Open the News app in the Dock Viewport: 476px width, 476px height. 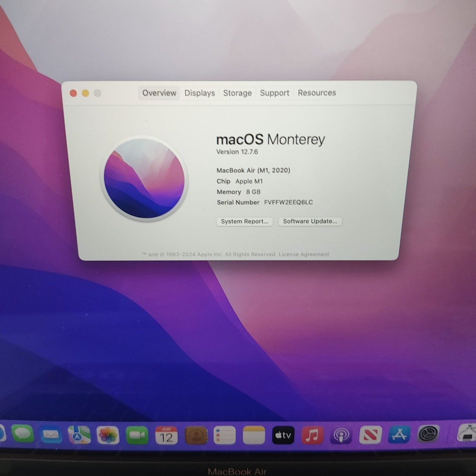370,434
